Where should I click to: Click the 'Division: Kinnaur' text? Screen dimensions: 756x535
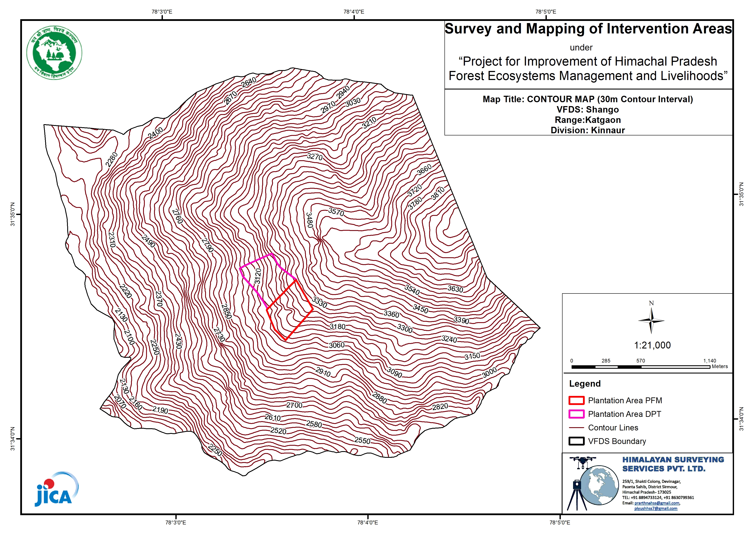pyautogui.click(x=588, y=130)
